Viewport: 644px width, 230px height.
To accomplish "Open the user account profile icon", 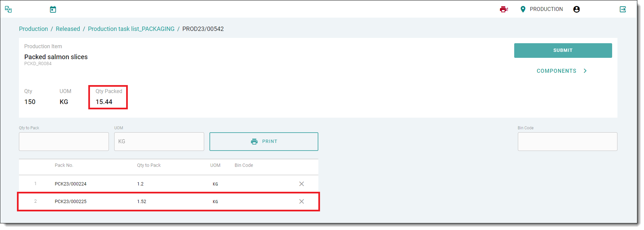I will [x=576, y=9].
